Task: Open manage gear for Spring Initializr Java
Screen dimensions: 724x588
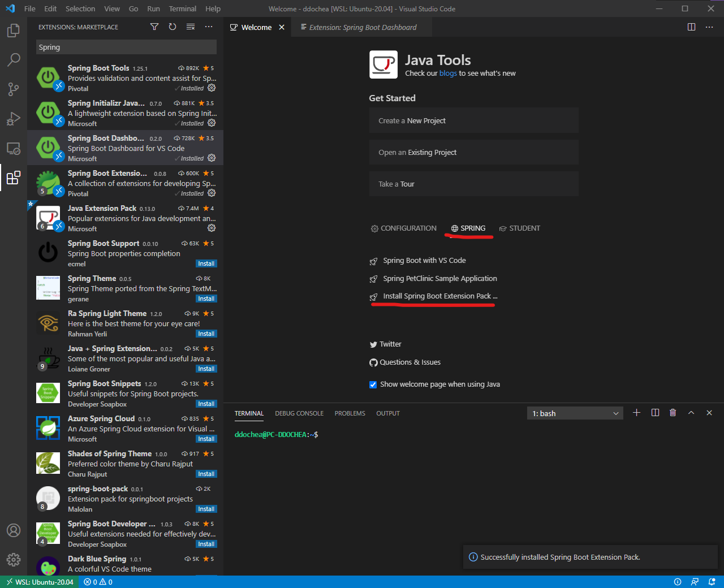Action: (x=212, y=123)
